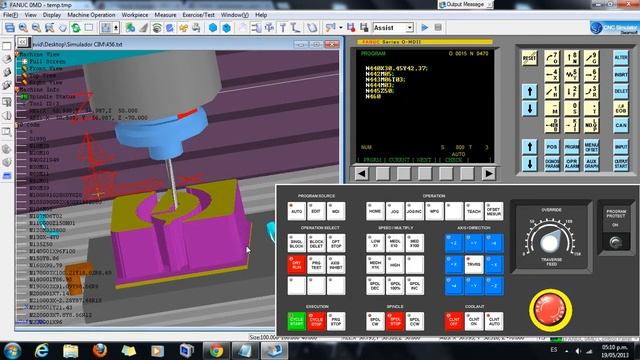640x360 pixels.
Task: Click the SPDL INC spindle speed button
Action: point(415,286)
